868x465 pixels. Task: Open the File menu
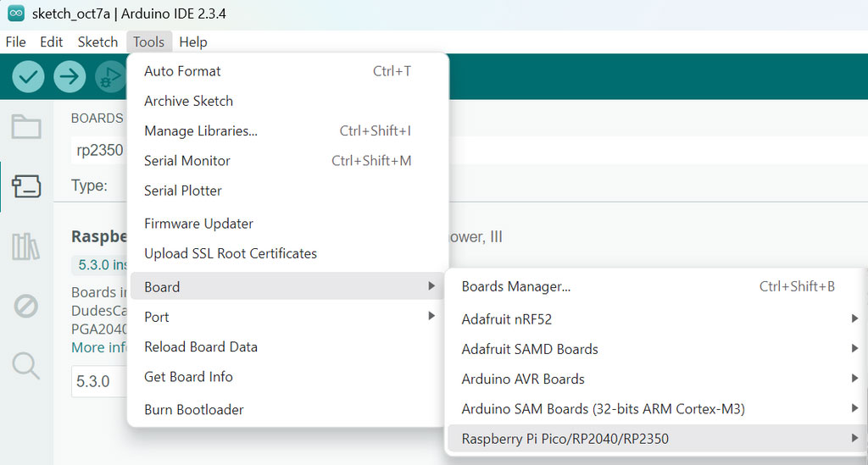click(x=15, y=42)
